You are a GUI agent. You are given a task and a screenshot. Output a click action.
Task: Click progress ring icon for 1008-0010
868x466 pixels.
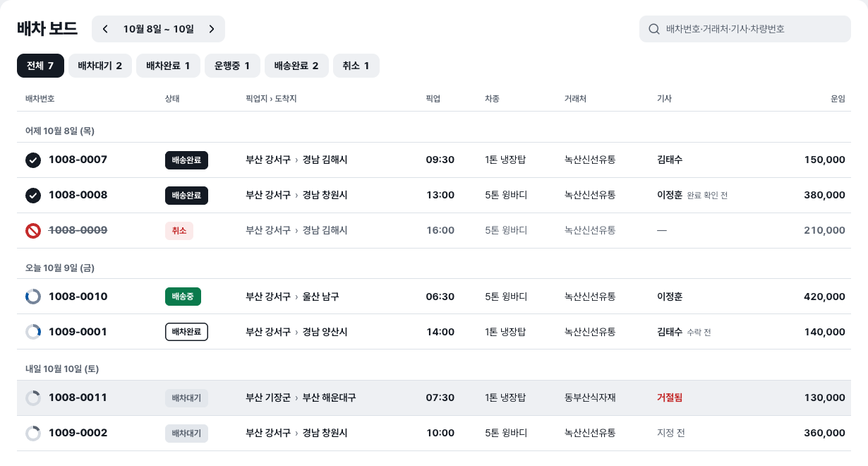coord(33,297)
